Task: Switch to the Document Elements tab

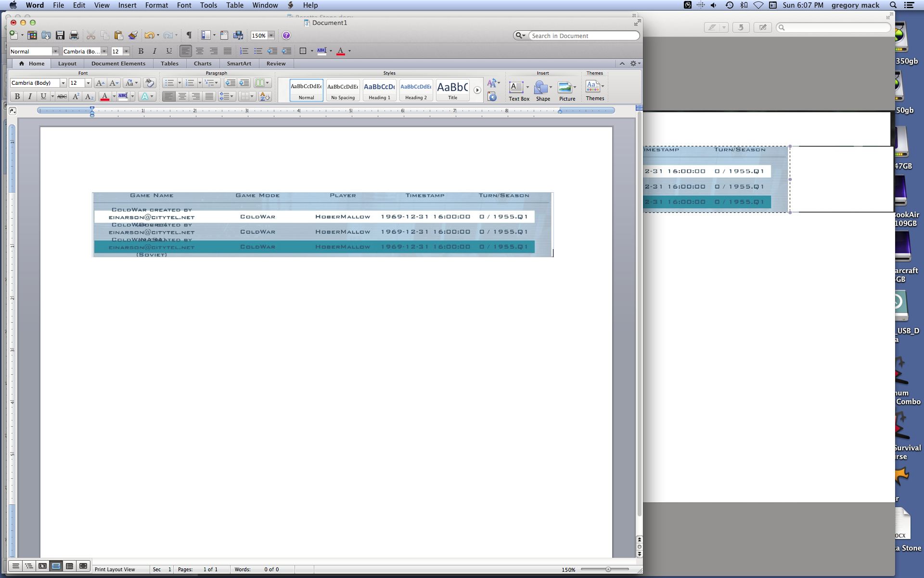Action: tap(118, 64)
